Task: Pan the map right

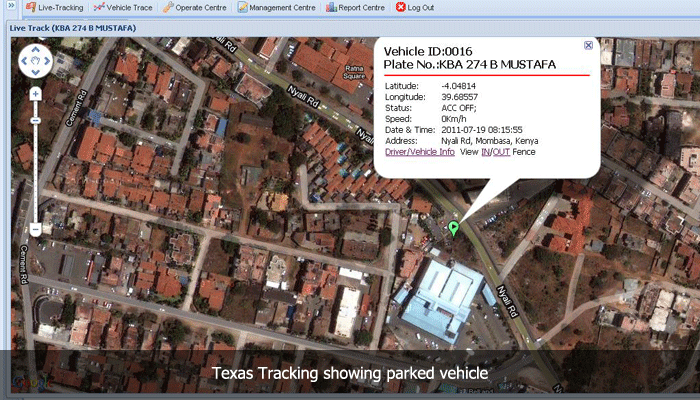Action: tap(47, 61)
